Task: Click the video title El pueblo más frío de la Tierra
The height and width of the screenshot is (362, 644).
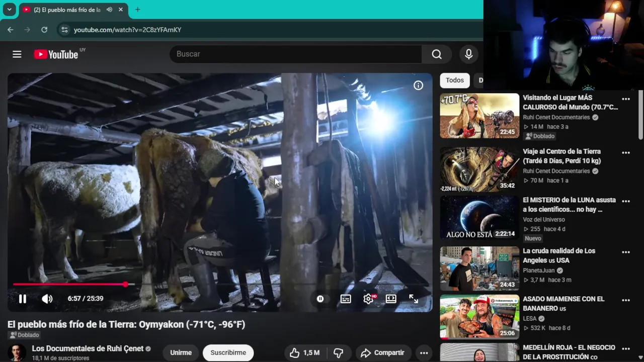Action: [x=126, y=325]
